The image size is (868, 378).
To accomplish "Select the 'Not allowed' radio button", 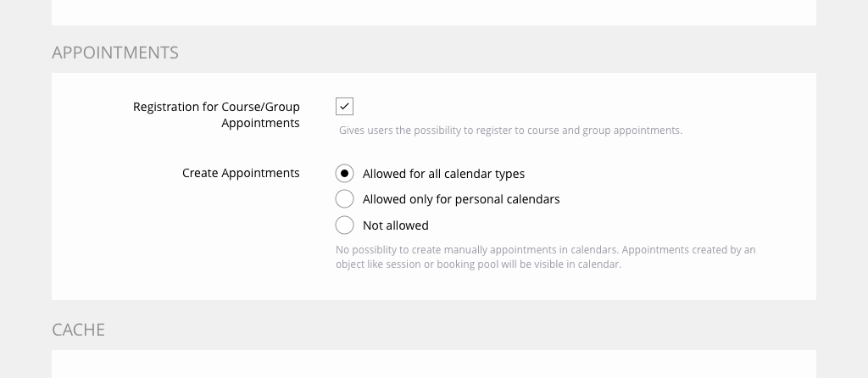I will [x=344, y=225].
